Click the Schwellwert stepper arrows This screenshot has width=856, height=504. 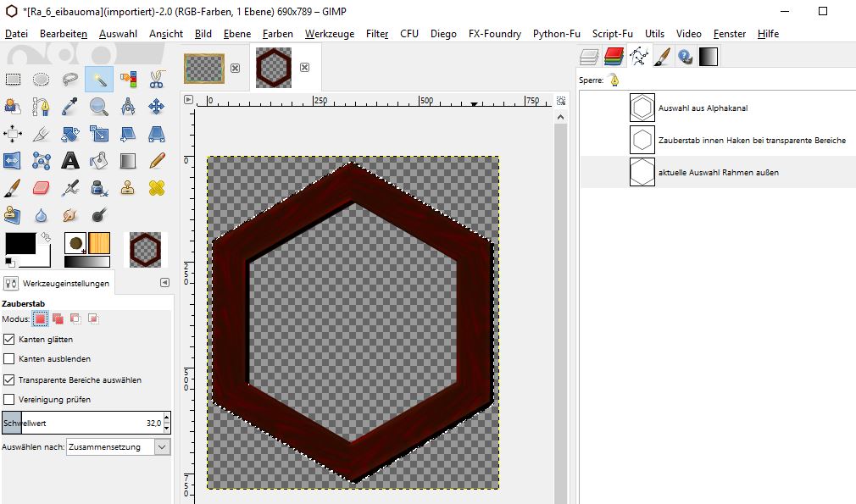[167, 423]
